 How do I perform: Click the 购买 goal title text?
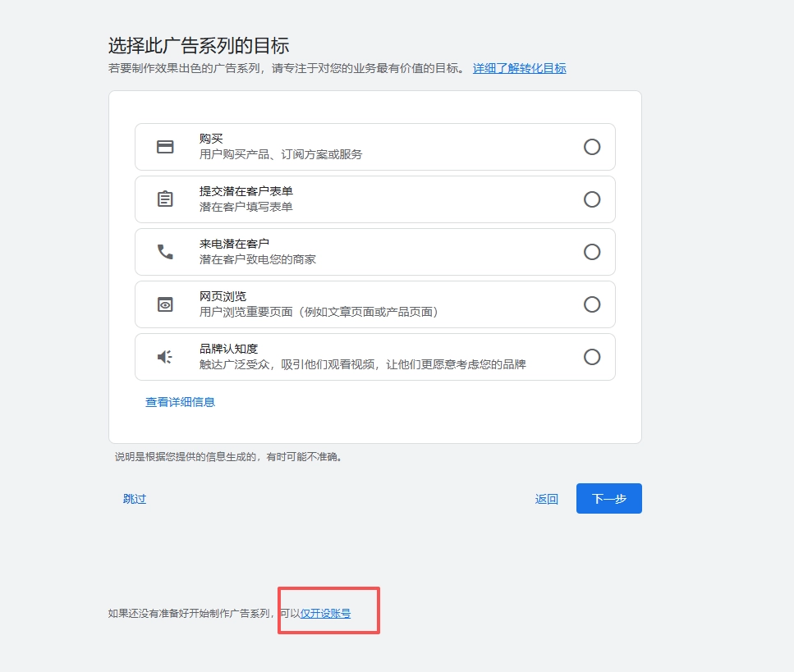(x=211, y=139)
